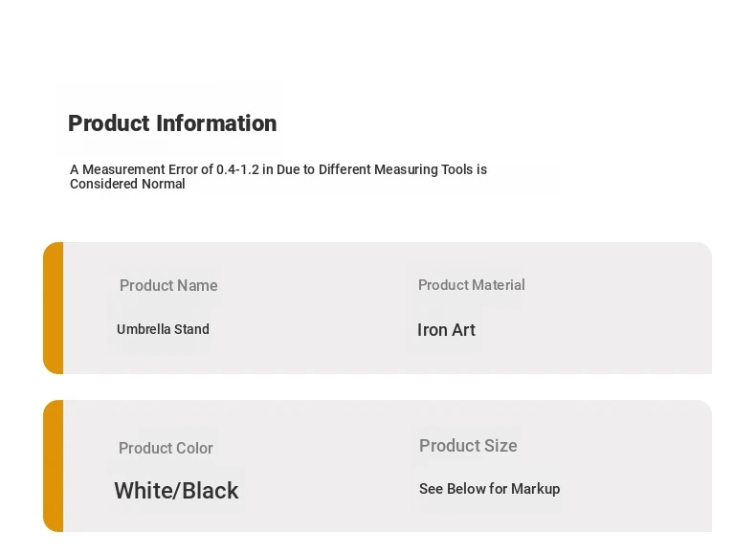756x554 pixels.
Task: Select the White/Black color value
Action: (x=176, y=491)
